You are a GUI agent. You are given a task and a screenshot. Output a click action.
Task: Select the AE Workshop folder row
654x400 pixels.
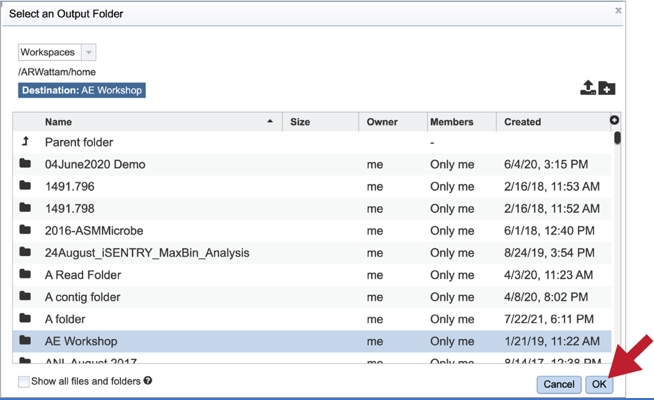pyautogui.click(x=312, y=341)
